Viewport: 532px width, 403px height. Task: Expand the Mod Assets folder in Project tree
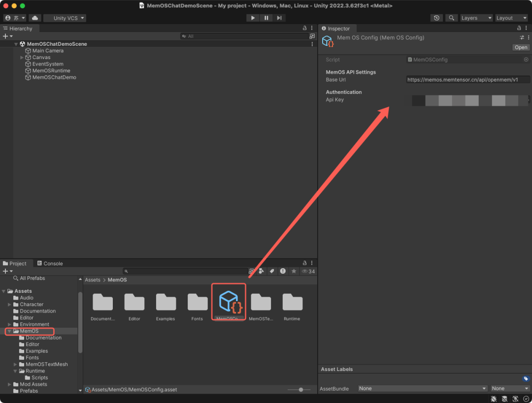point(9,384)
